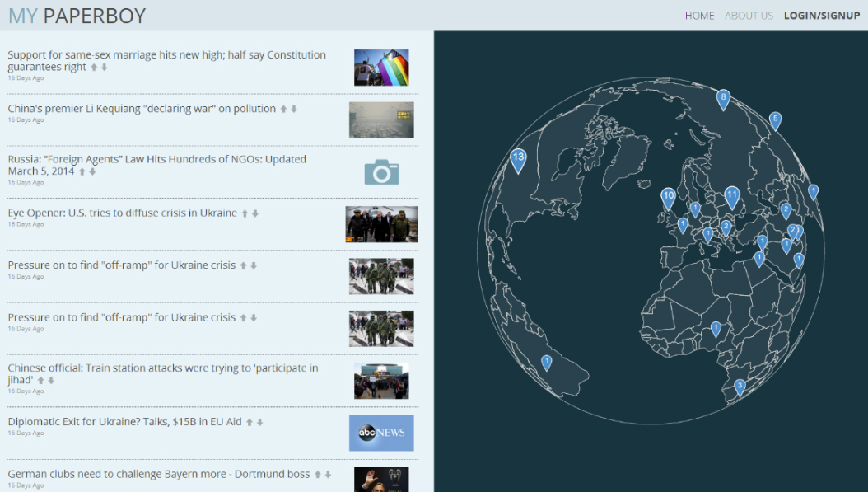Downvote the Diplomatic Exit for Ukraine story
The width and height of the screenshot is (868, 492).
259,422
